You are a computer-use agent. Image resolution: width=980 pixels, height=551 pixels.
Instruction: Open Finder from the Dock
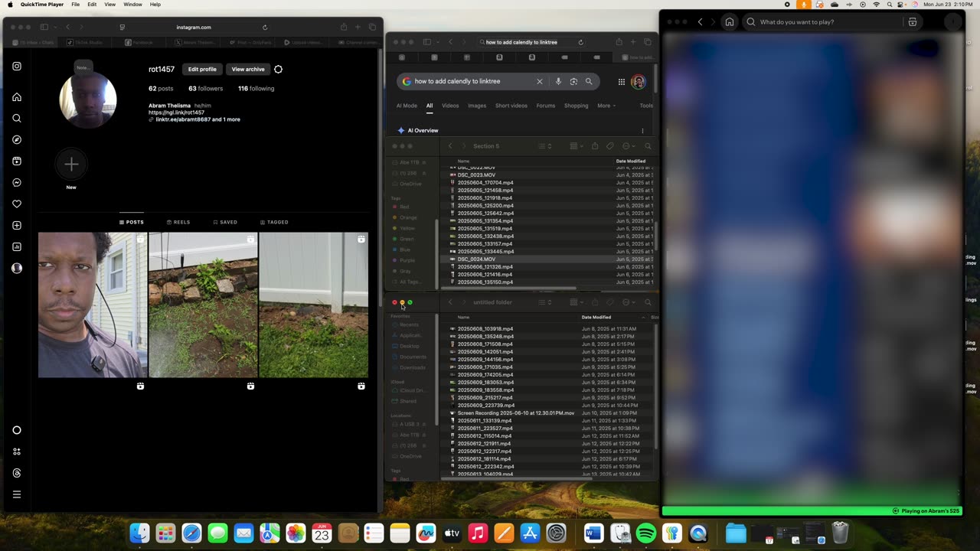139,533
